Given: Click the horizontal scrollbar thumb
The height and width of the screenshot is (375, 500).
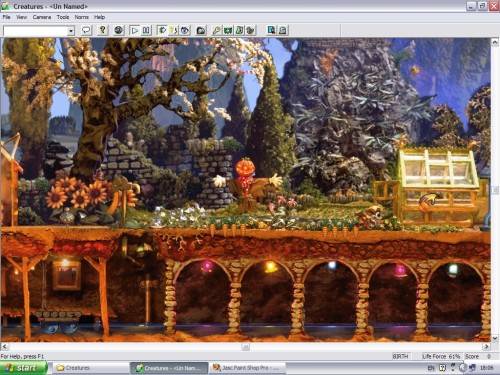Looking at the screenshot, I should click(x=246, y=347).
